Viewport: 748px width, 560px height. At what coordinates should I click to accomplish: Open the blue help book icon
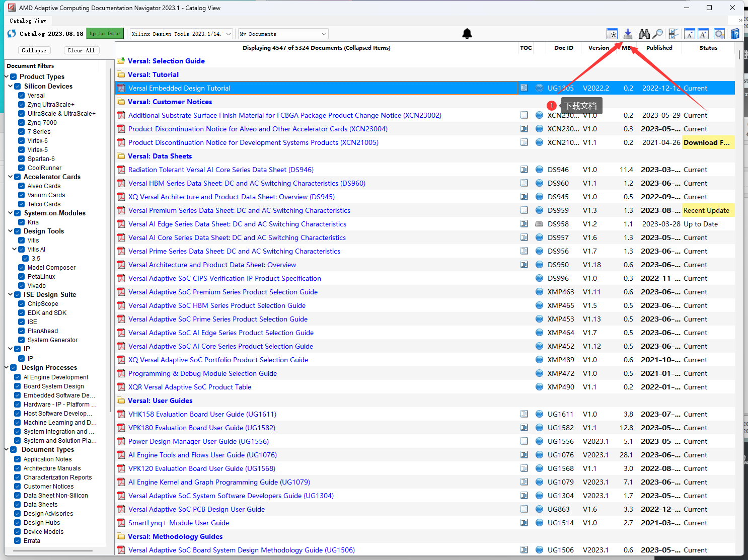pyautogui.click(x=735, y=34)
